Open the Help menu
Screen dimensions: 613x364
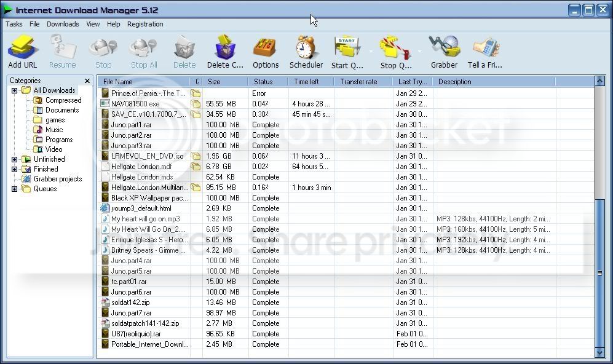coord(113,24)
